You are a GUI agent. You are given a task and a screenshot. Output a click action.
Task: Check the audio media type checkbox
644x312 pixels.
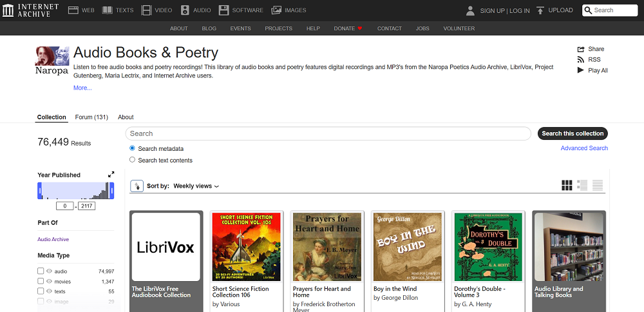click(x=40, y=271)
